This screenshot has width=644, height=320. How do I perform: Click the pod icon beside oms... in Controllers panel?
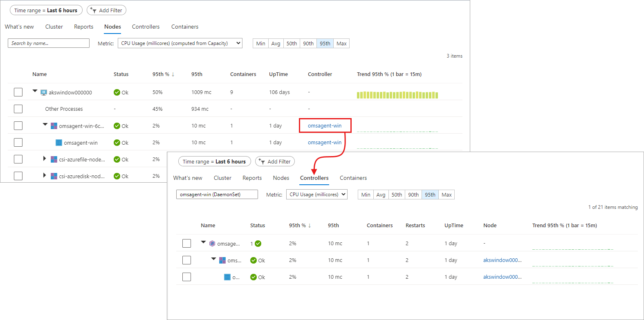[x=222, y=260]
